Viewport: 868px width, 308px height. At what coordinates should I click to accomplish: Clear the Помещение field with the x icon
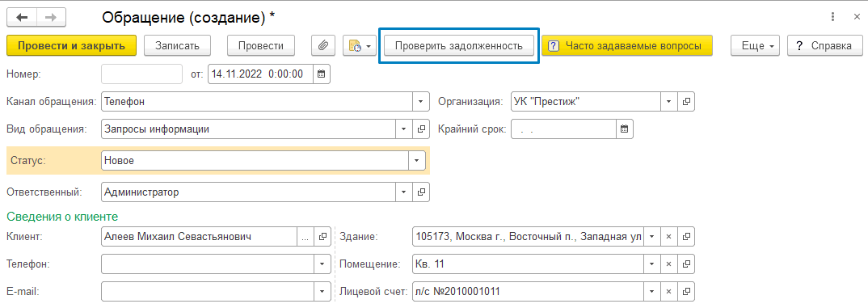coord(668,264)
